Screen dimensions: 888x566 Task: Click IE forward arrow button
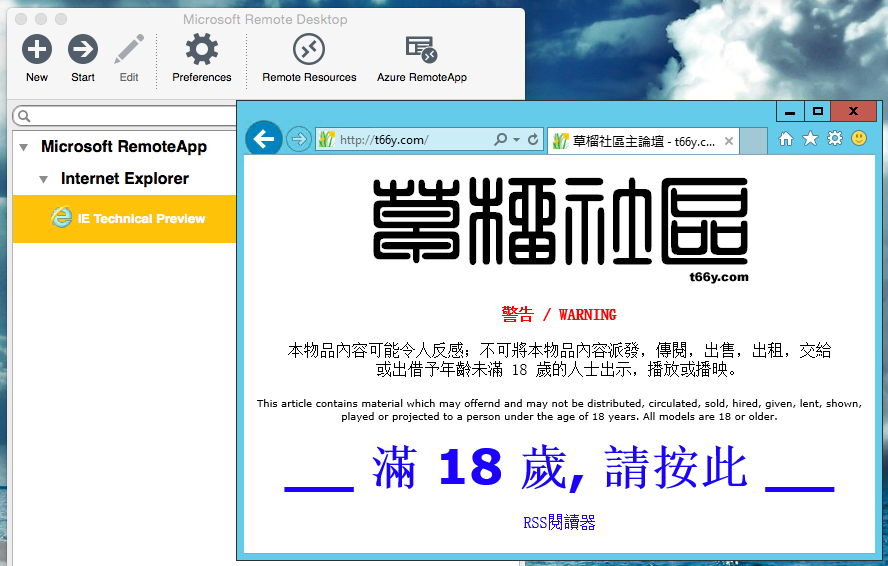click(298, 139)
